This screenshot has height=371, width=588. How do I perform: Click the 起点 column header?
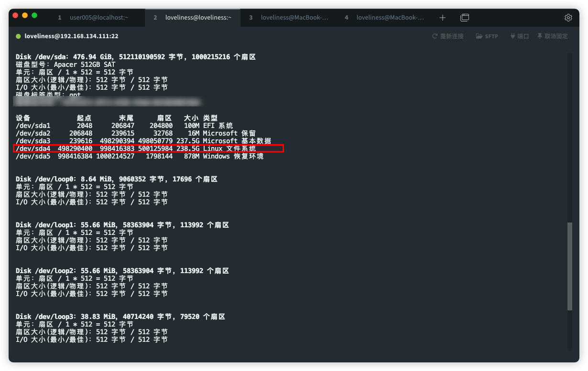tap(85, 118)
